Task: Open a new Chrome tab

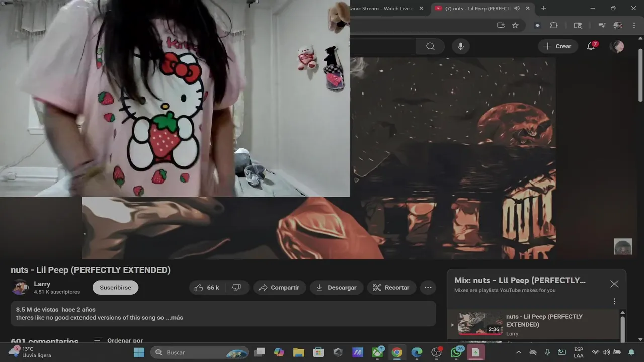Action: click(543, 8)
